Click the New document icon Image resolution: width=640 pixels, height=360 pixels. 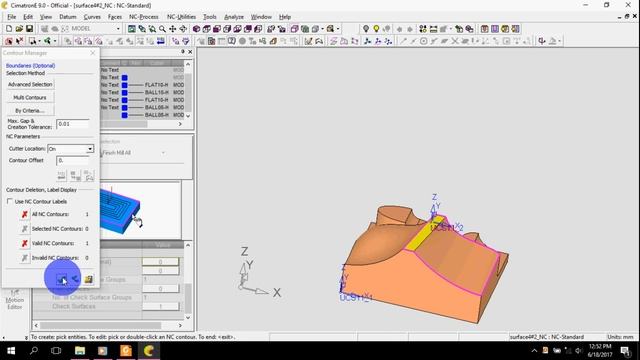pos(9,29)
